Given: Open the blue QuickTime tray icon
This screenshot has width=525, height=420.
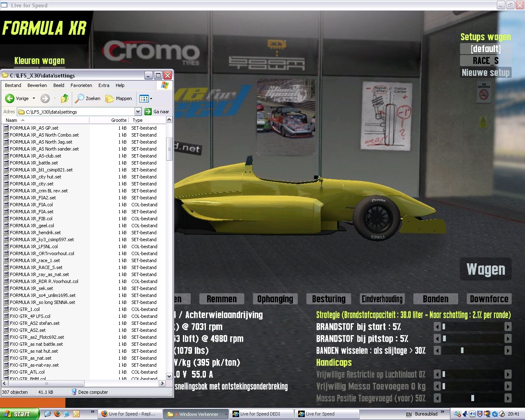Looking at the screenshot, I should (495, 414).
